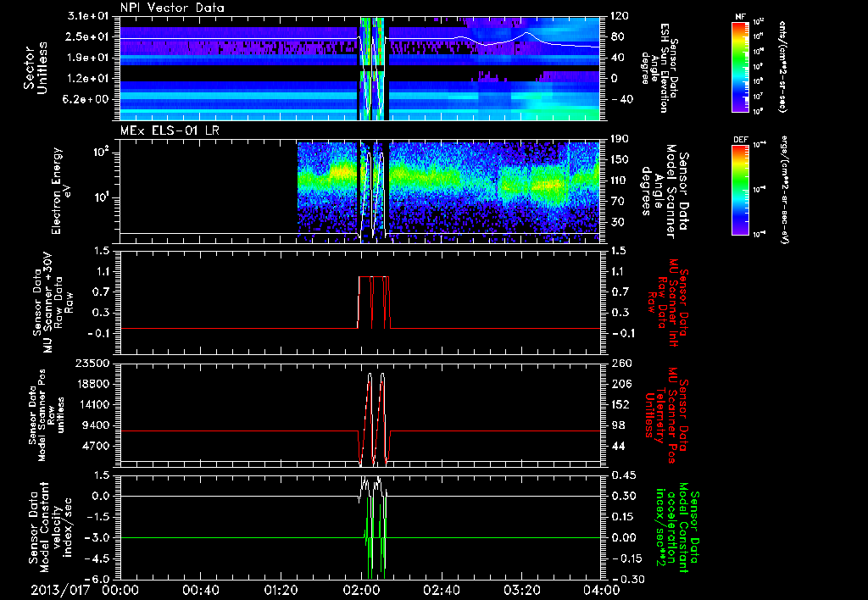The image size is (868, 600).
Task: Click the 9400 scanner position tick label
Action: (95, 425)
